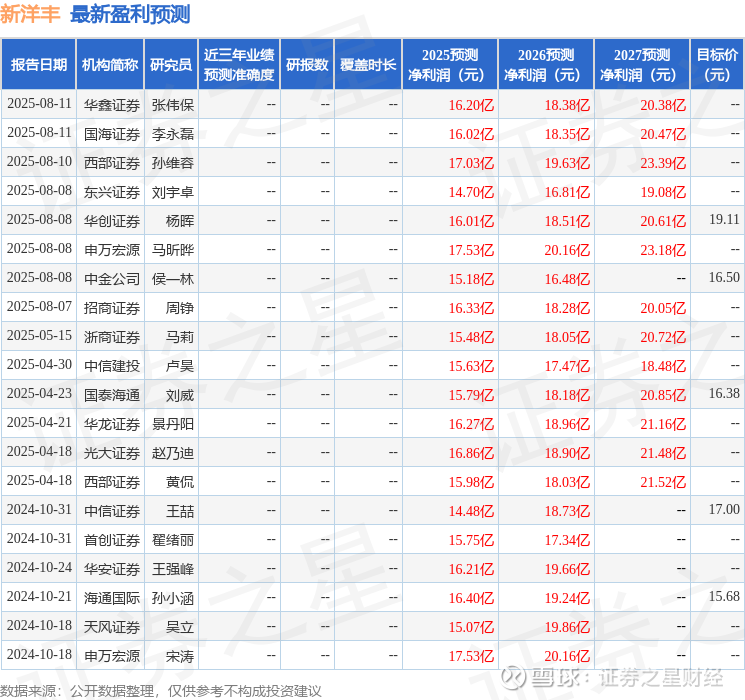Click 2026 profit value 19.86亿
Viewport: 745px width, 700px height.
tap(567, 627)
